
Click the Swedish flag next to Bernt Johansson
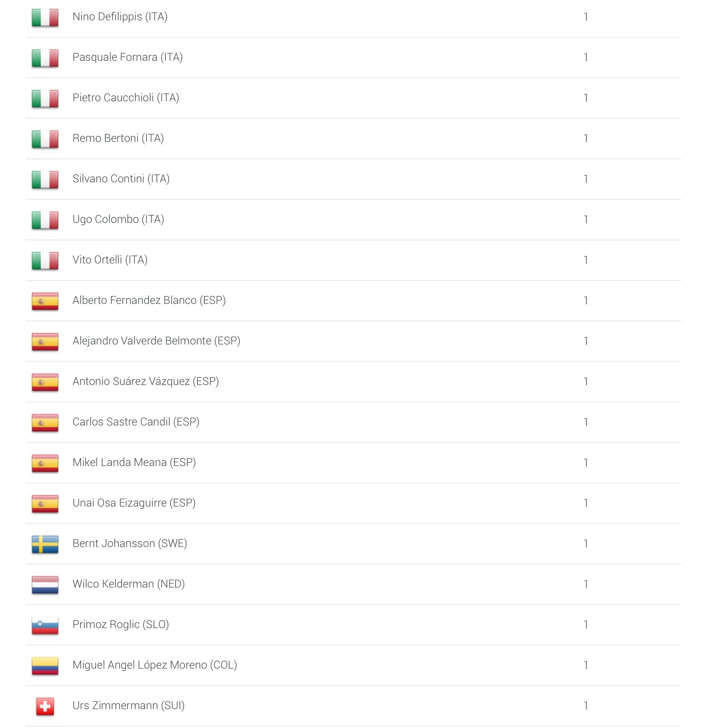coord(45,544)
